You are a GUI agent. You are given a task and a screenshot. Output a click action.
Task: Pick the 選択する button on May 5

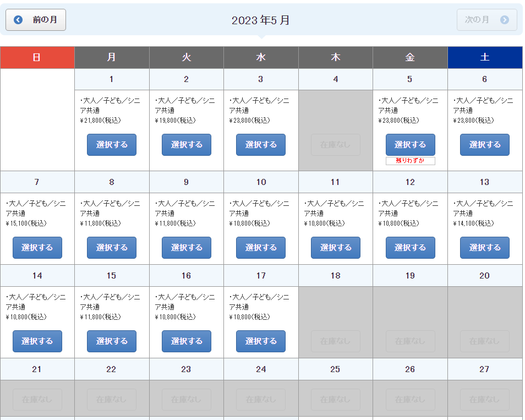410,145
